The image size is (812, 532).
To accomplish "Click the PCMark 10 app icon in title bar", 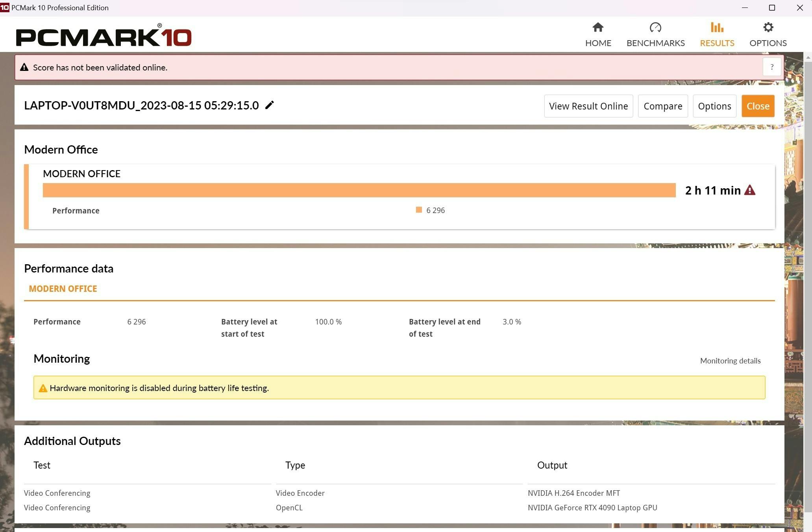I will [x=5, y=7].
